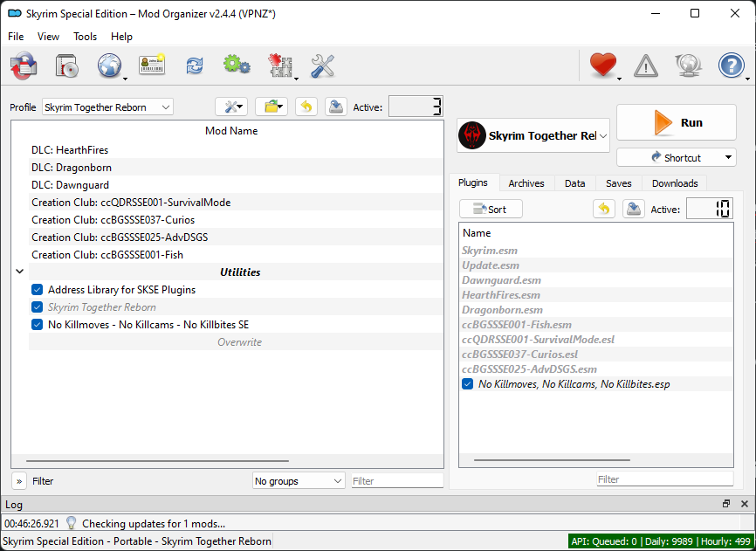Switch to the Downloads tab
756x551 pixels.
674,183
